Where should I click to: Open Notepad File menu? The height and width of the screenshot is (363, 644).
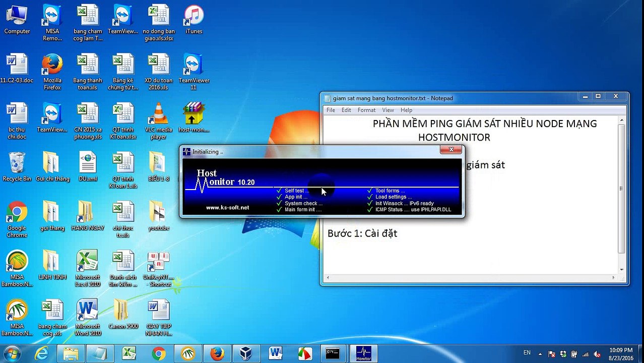tap(331, 110)
